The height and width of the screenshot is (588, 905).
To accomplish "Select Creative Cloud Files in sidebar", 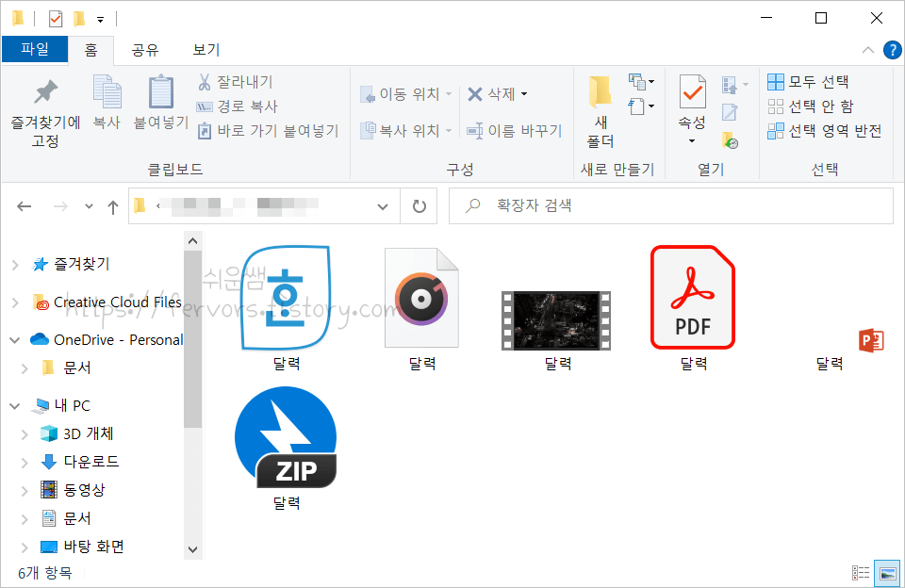I will 107,302.
